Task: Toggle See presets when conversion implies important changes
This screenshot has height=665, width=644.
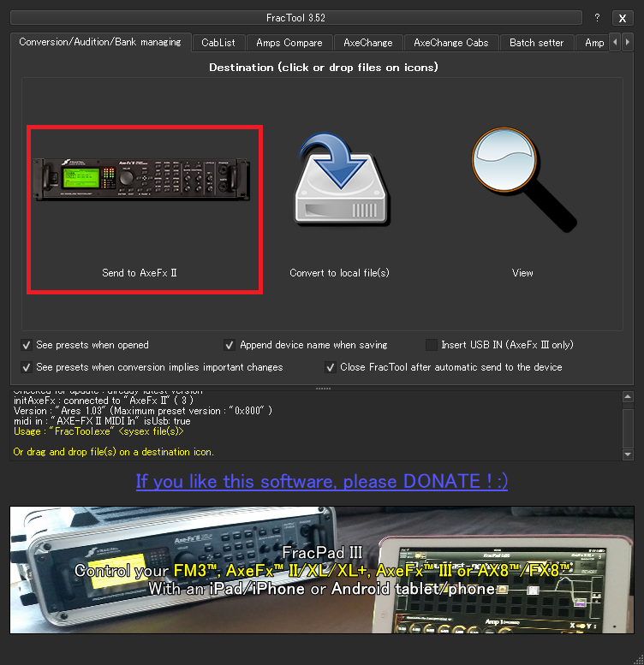Action: tap(27, 367)
